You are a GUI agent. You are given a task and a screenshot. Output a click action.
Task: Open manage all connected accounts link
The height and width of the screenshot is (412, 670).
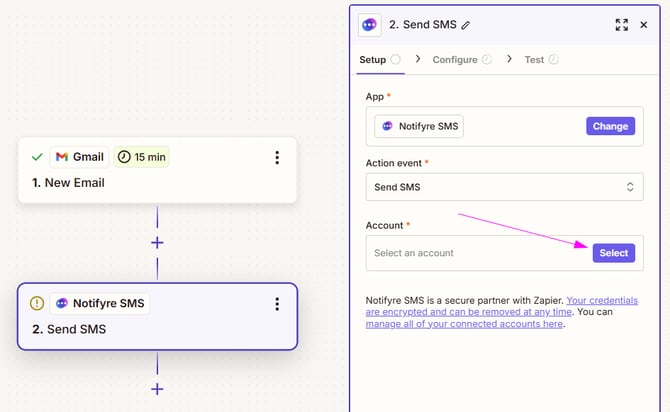pyautogui.click(x=465, y=324)
